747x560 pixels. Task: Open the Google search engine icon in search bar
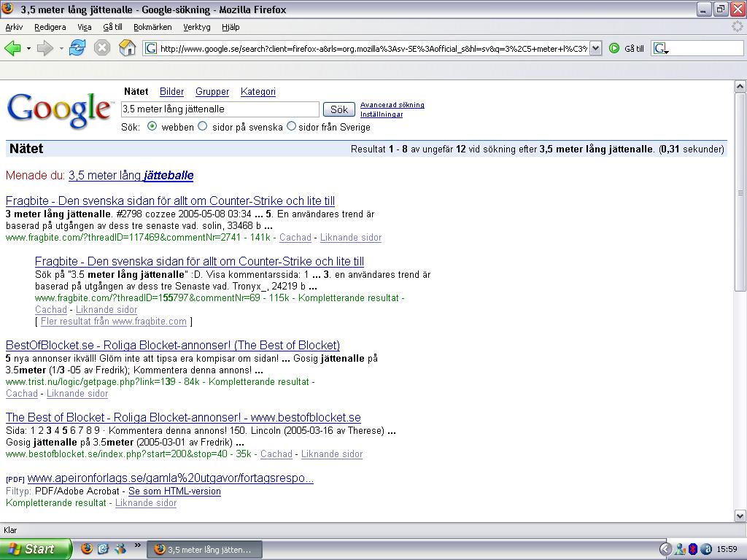660,48
